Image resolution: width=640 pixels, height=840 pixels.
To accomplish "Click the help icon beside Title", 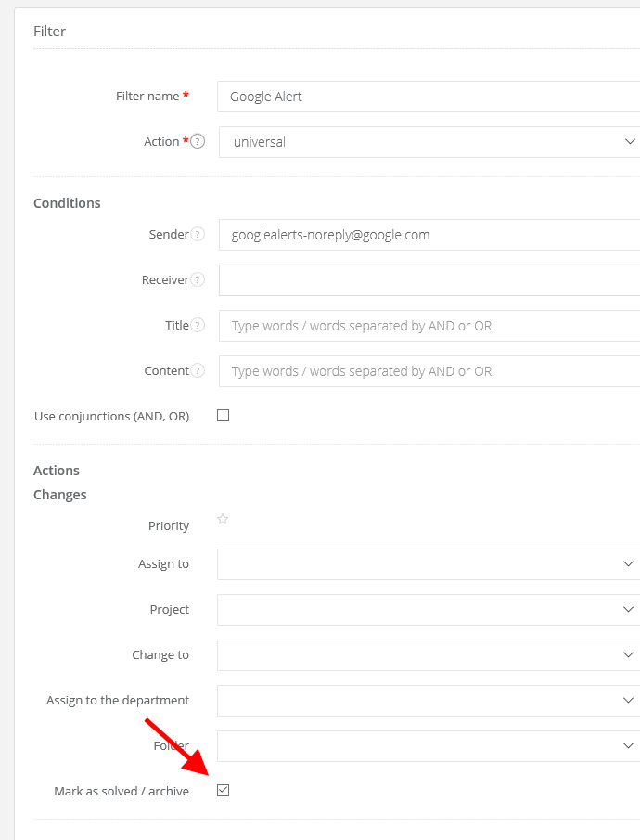I will pyautogui.click(x=198, y=326).
